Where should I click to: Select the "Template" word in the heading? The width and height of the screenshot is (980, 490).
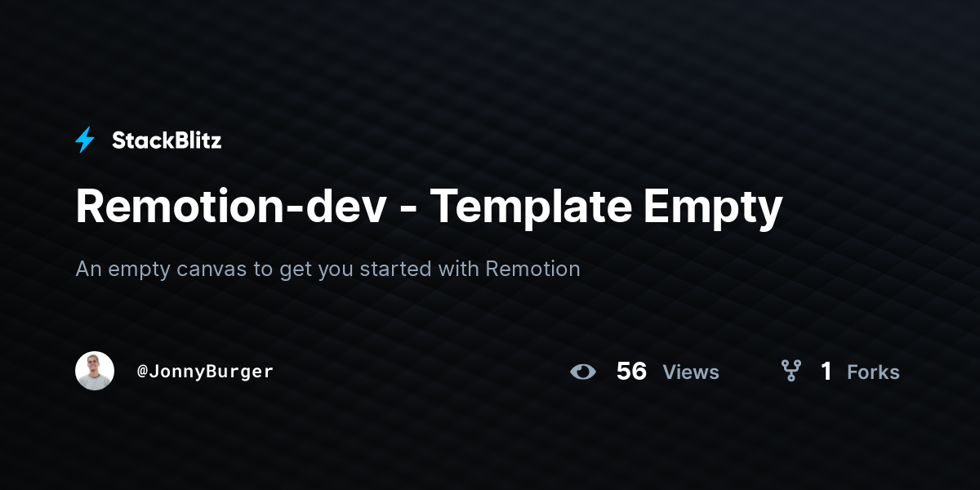tap(531, 207)
